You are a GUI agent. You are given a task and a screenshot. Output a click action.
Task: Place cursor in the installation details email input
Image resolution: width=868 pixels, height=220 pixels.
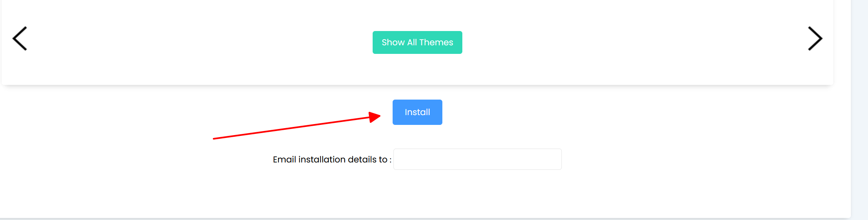click(x=477, y=159)
